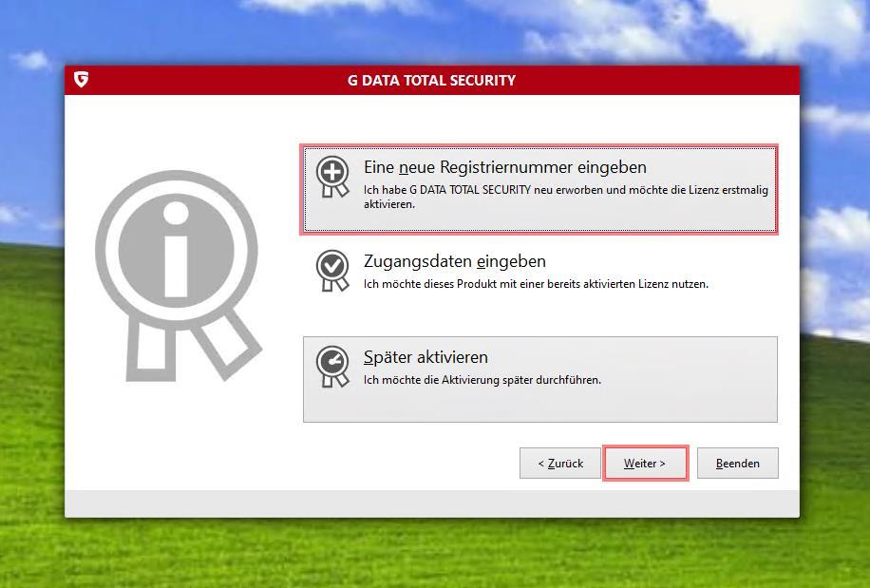
Task: Click the checkmark badge icon beside Zugangsdaten
Action: click(x=332, y=270)
